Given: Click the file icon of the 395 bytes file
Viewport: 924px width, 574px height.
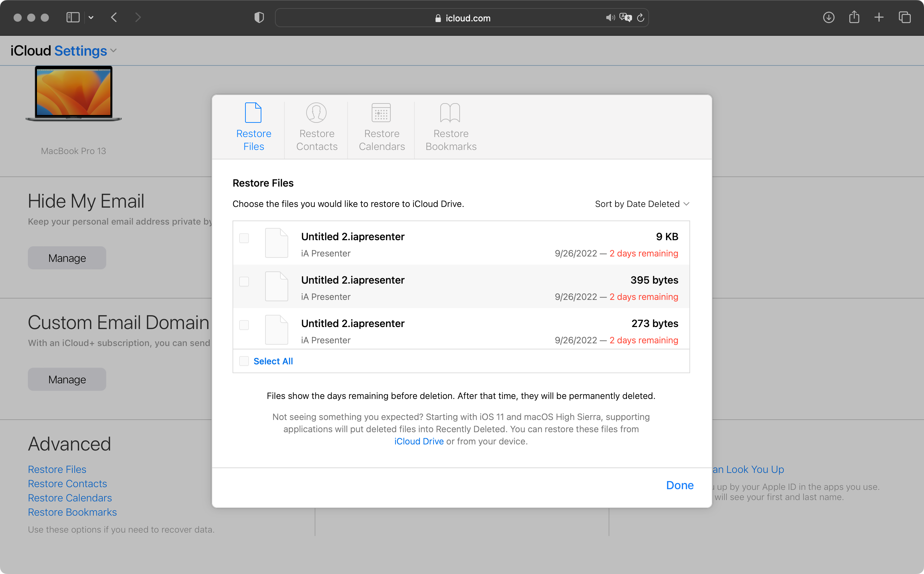Looking at the screenshot, I should click(x=276, y=286).
